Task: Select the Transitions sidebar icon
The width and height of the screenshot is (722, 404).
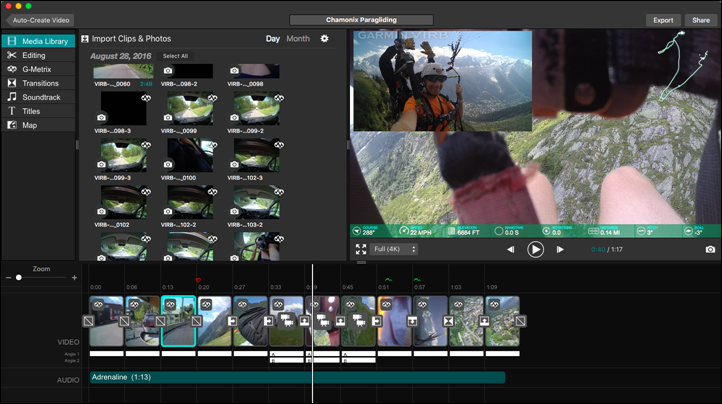Action: pos(12,83)
